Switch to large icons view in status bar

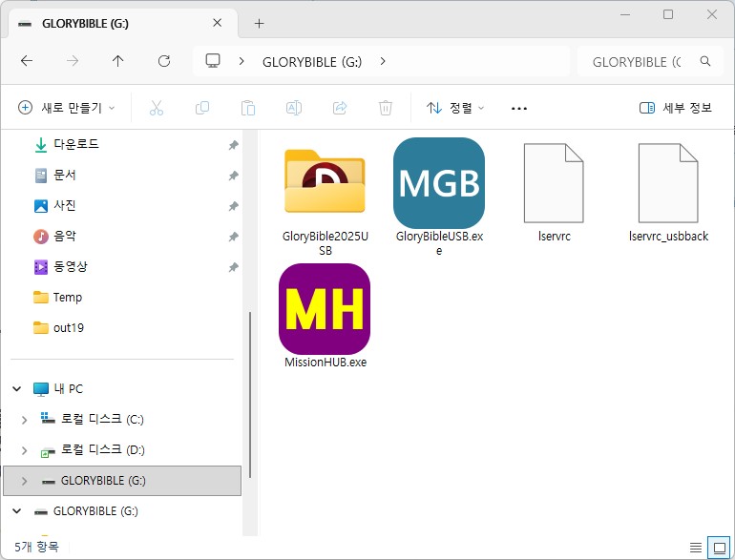click(717, 548)
